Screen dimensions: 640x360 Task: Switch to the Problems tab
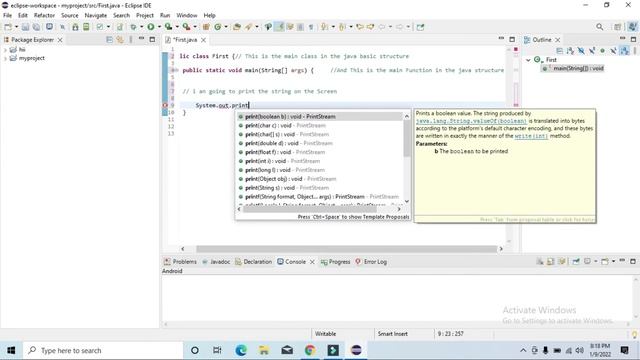(180, 262)
